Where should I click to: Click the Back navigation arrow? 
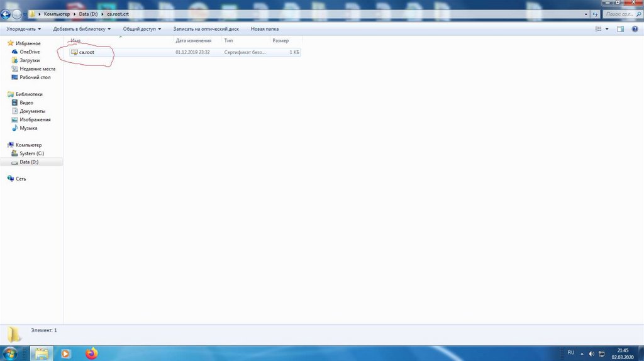click(6, 14)
